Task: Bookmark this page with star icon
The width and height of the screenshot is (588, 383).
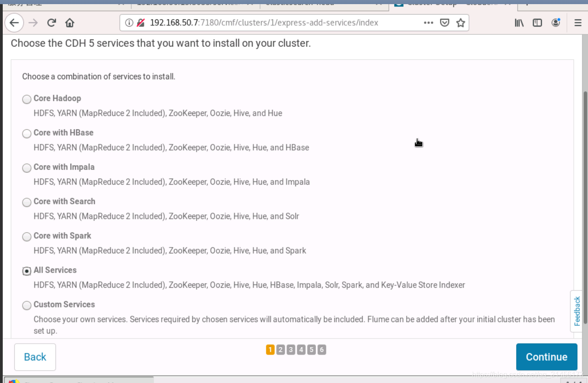Action: point(461,22)
